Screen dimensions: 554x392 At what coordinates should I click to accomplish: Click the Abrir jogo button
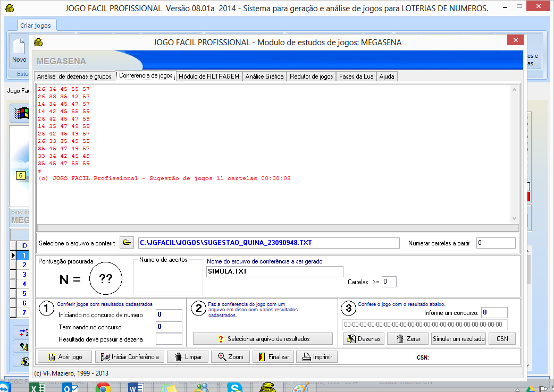[64, 357]
